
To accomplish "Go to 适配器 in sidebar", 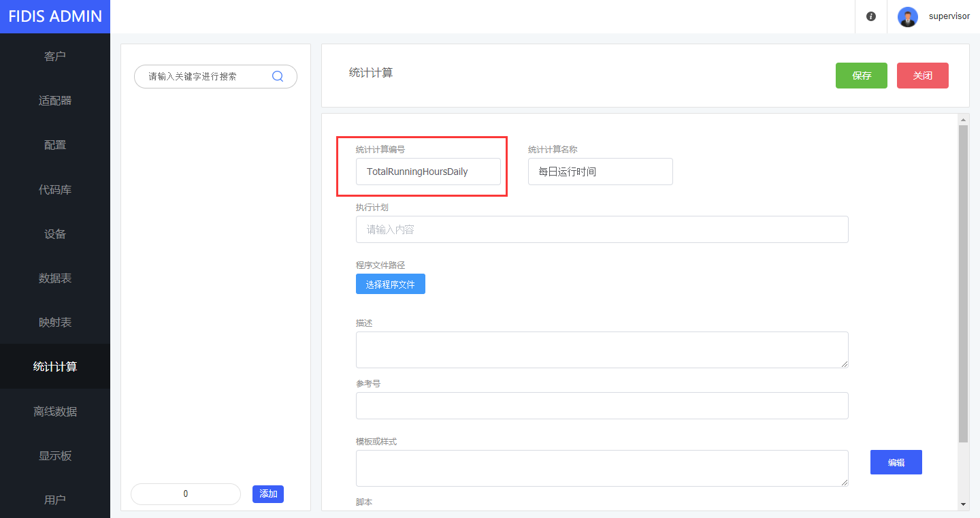I will coord(55,101).
